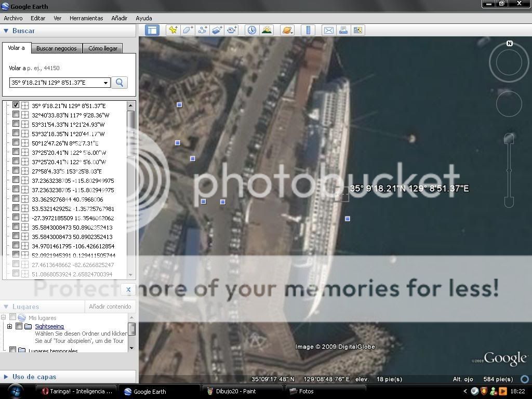Viewport: 532px width, 399px height.
Task: Check the 34.9701461795 -106.426612854 checkbox
Action: click(16, 245)
